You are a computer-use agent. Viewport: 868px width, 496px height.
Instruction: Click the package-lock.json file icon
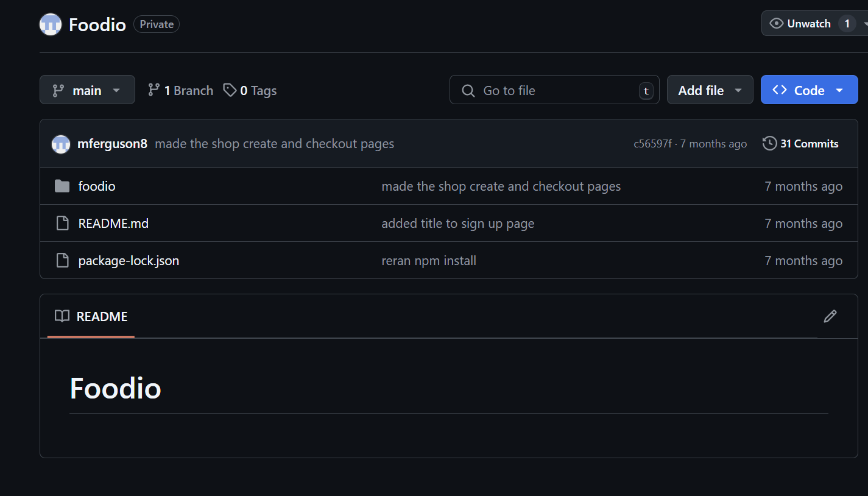(x=62, y=261)
